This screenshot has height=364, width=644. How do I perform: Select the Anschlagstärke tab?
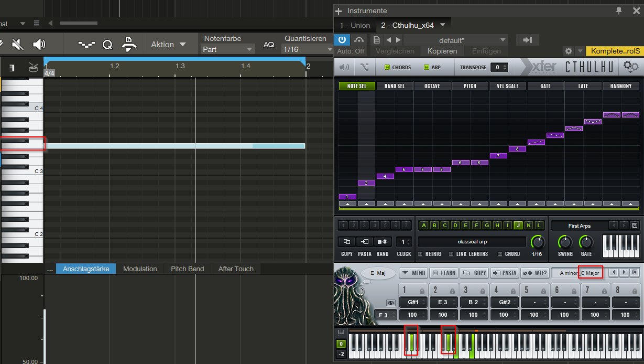pos(86,269)
